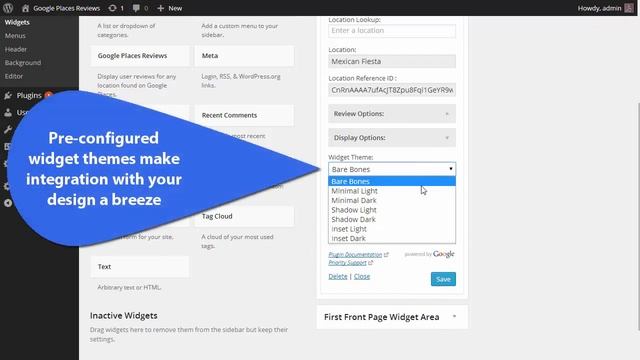640x360 pixels.
Task: Select Inset Dark theme option
Action: click(x=392, y=238)
